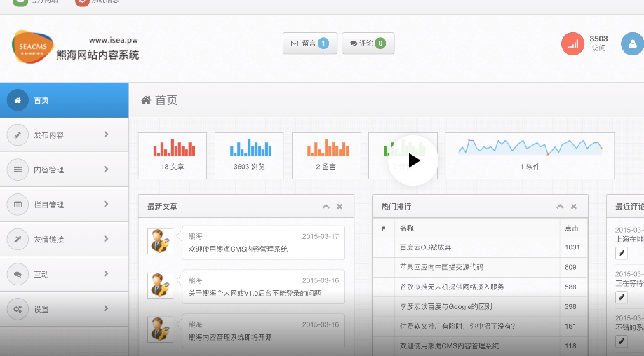Close the 最新文章 panel
The height and width of the screenshot is (356, 644).
(x=340, y=207)
